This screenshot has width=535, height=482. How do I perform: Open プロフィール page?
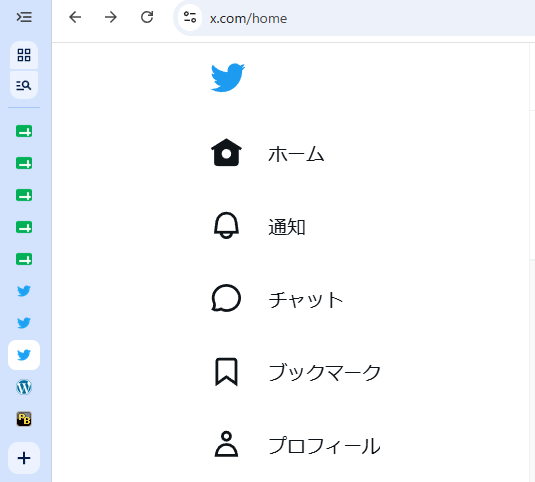(x=324, y=446)
